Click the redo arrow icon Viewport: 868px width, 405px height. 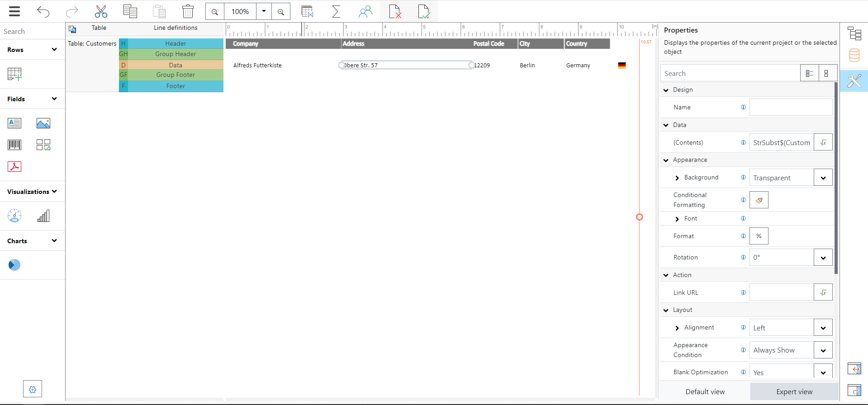point(72,11)
